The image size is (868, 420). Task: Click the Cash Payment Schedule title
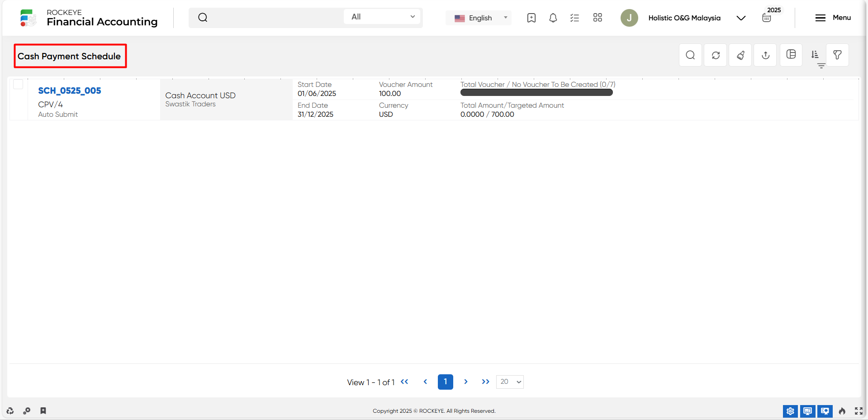click(x=69, y=56)
